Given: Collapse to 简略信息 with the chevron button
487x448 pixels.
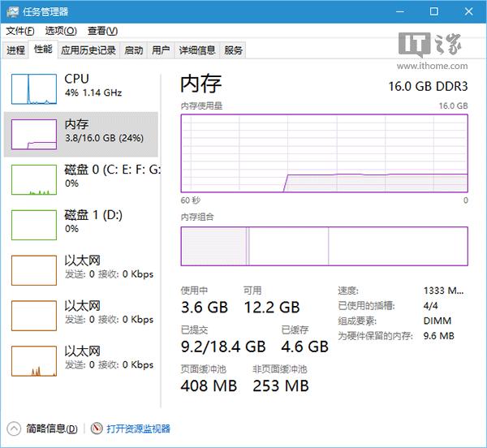Looking at the screenshot, I should point(13,429).
